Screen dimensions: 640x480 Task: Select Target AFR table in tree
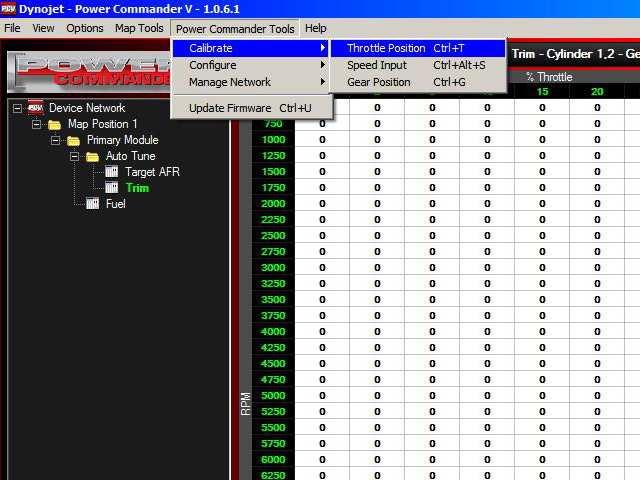pyautogui.click(x=152, y=172)
